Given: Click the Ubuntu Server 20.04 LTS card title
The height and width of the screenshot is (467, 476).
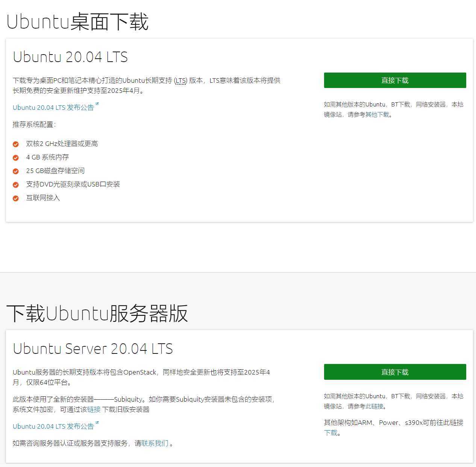Looking at the screenshot, I should coord(93,349).
